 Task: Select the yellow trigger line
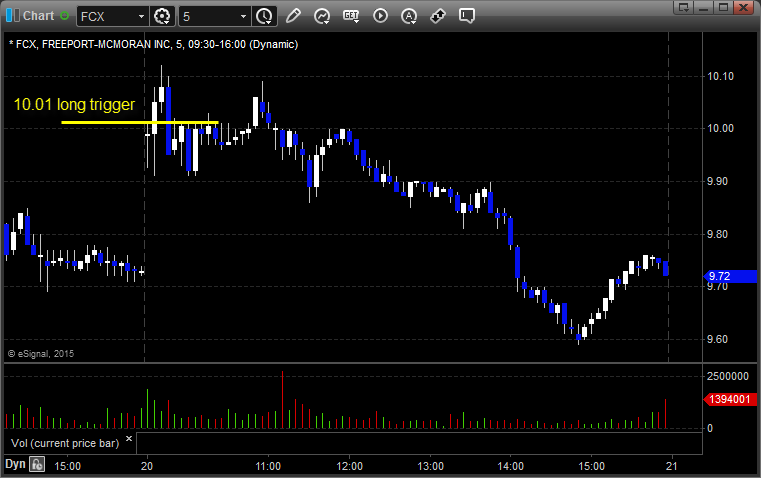click(x=140, y=122)
